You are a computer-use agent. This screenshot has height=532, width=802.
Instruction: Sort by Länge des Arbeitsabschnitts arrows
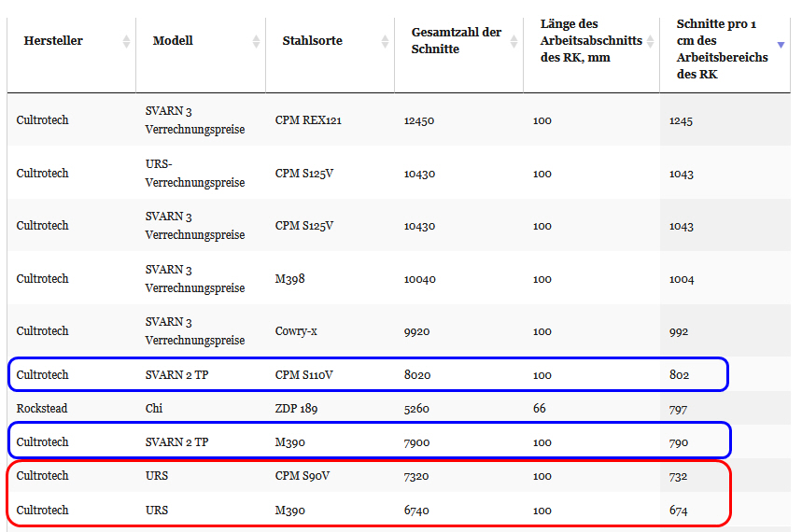click(650, 41)
